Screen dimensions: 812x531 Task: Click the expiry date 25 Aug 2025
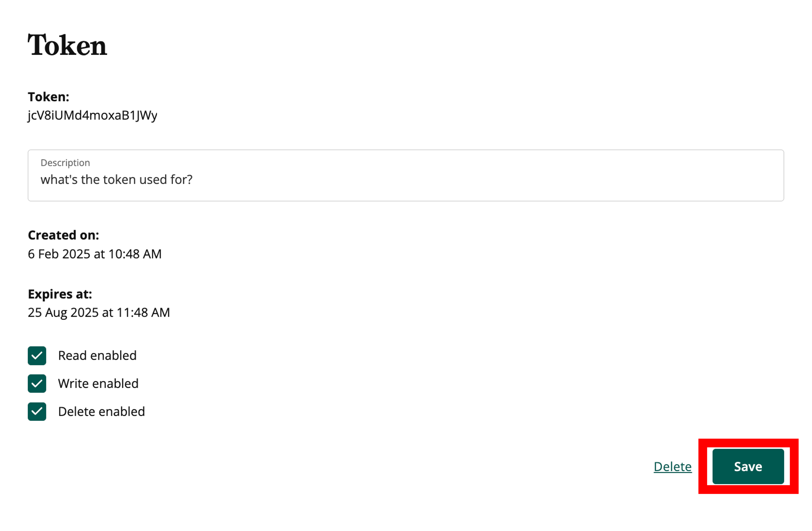[99, 312]
